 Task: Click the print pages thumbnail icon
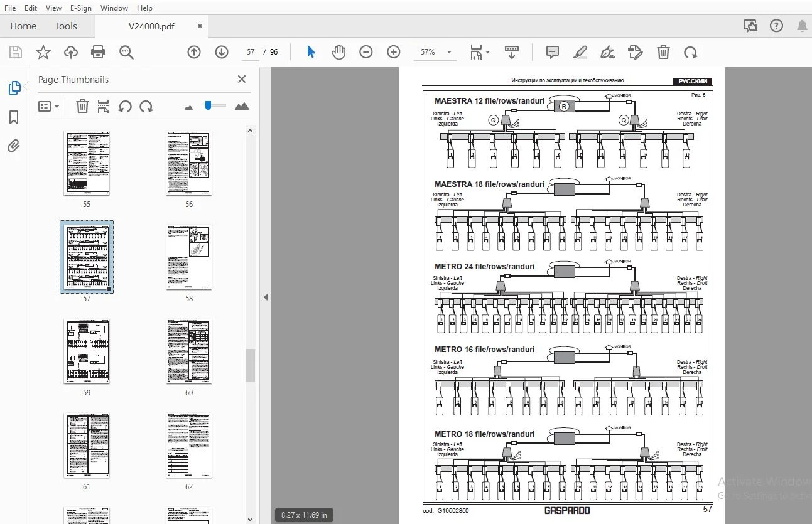pyautogui.click(x=104, y=106)
